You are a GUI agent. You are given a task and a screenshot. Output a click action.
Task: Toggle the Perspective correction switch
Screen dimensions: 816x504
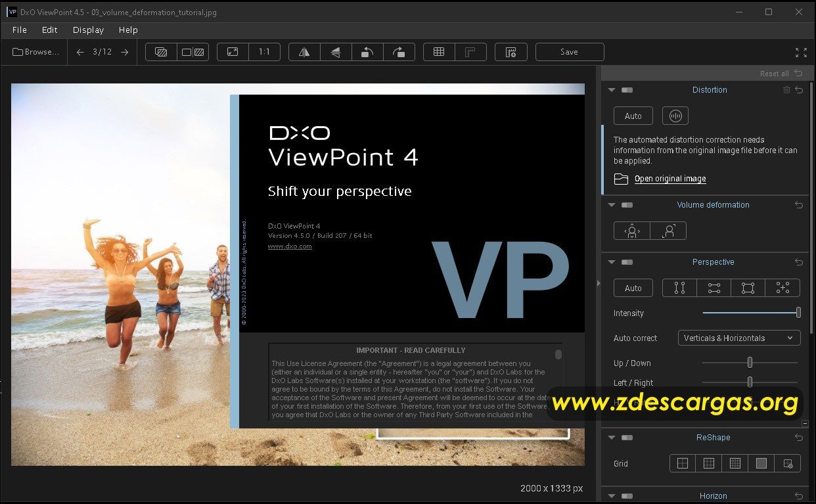pos(627,262)
